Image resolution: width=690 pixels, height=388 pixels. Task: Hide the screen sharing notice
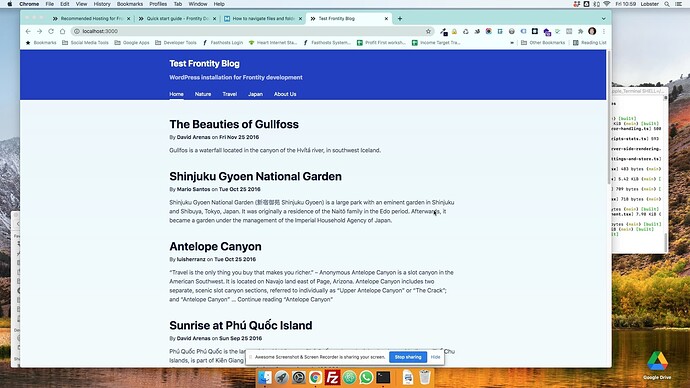point(435,357)
